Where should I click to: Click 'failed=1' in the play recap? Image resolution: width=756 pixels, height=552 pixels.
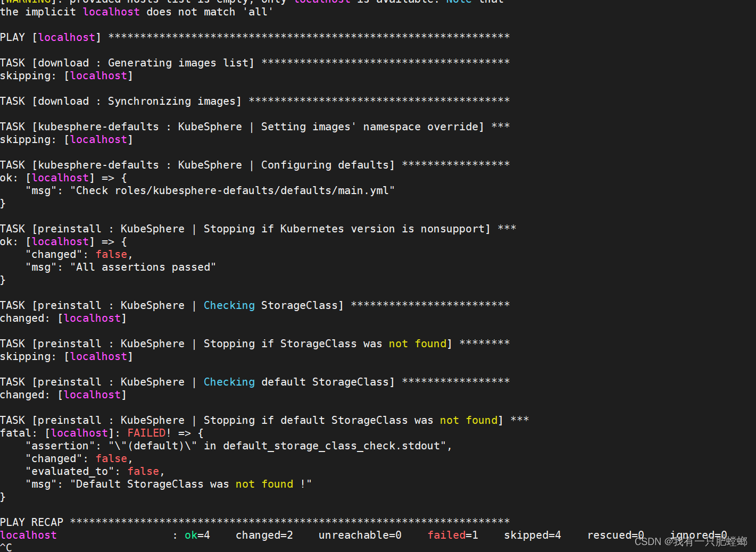coord(453,535)
